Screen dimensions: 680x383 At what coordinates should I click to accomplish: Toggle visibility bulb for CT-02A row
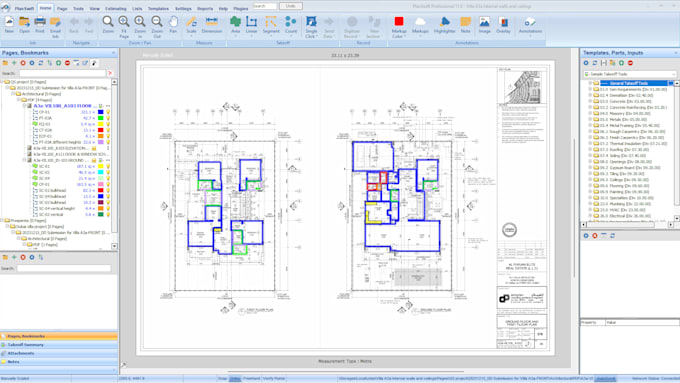pos(108,130)
